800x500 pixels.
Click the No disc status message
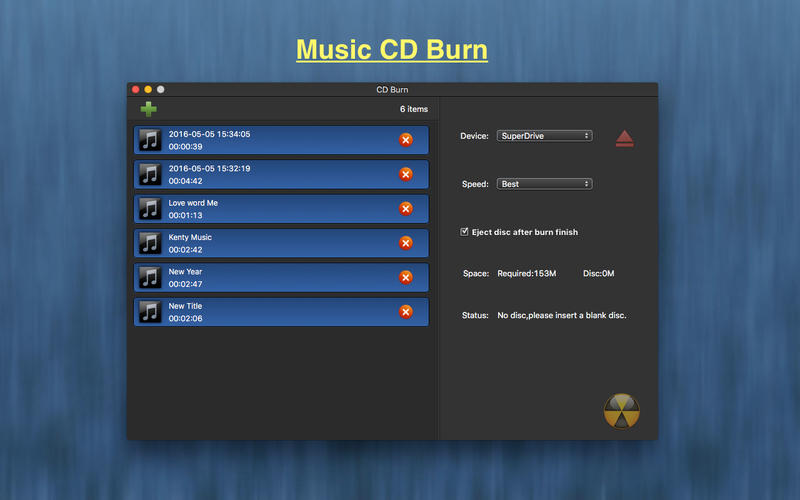tap(562, 315)
